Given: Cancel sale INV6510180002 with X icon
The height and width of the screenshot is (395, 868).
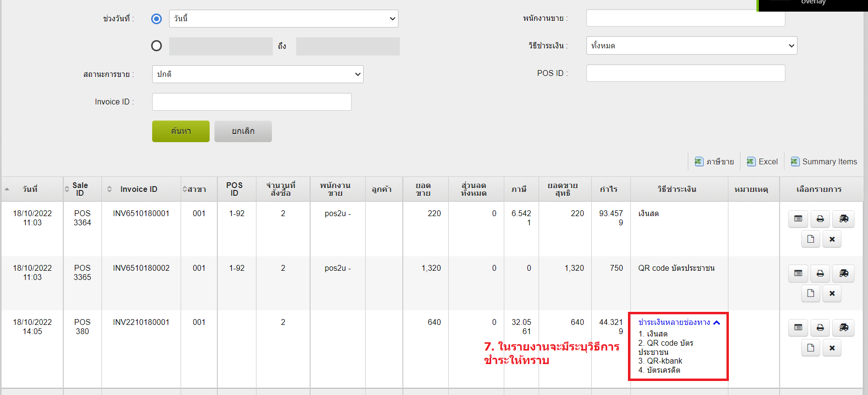Looking at the screenshot, I should click(832, 293).
